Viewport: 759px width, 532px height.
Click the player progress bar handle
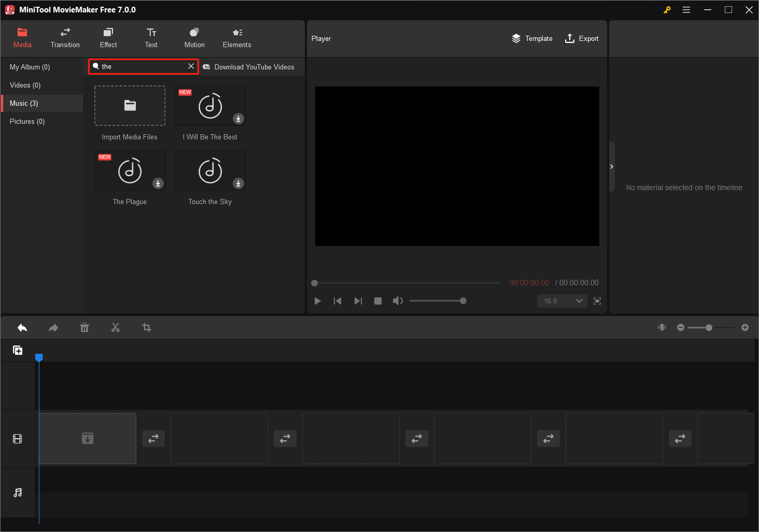tap(314, 283)
